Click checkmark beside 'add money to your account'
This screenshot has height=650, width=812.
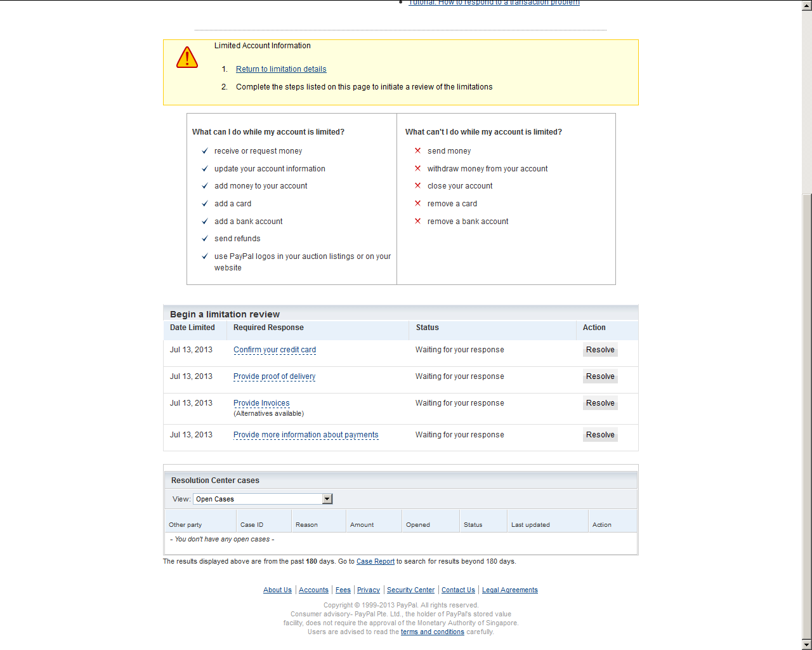[205, 186]
